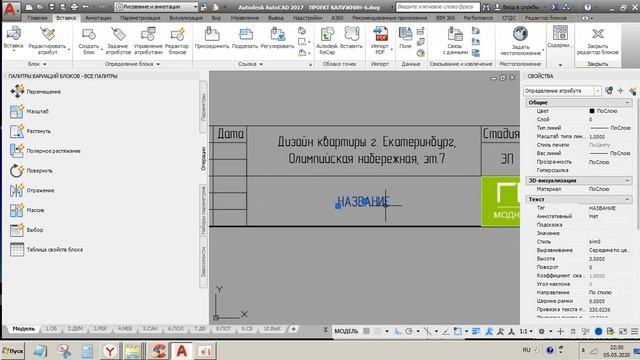Open annotation scale 1:1 dropdown
The height and width of the screenshot is (360, 640).
(526, 331)
